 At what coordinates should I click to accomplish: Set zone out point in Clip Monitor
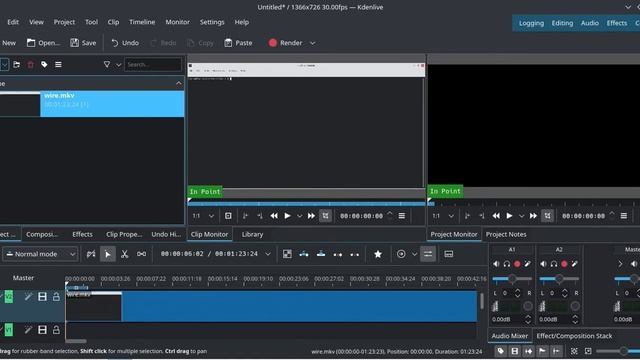pos(260,216)
